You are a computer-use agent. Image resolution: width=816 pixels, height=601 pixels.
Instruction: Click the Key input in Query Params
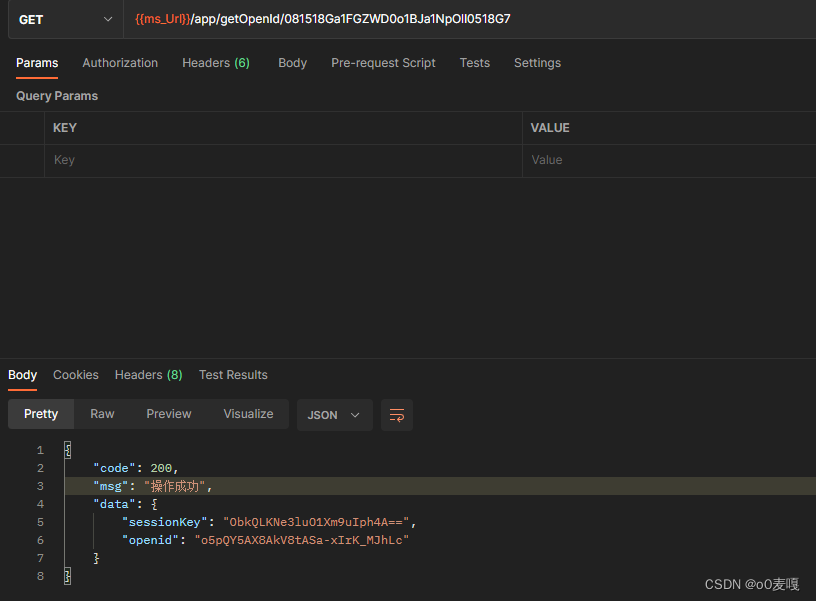pyautogui.click(x=283, y=160)
